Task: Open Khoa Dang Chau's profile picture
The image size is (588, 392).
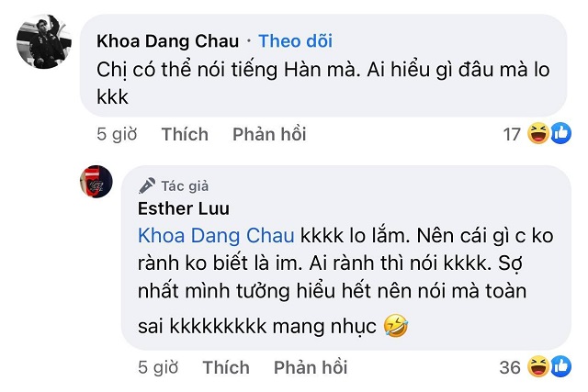Action: click(x=43, y=43)
